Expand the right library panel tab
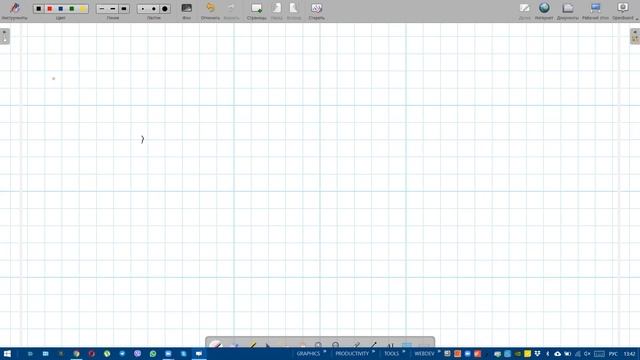 pyautogui.click(x=635, y=36)
